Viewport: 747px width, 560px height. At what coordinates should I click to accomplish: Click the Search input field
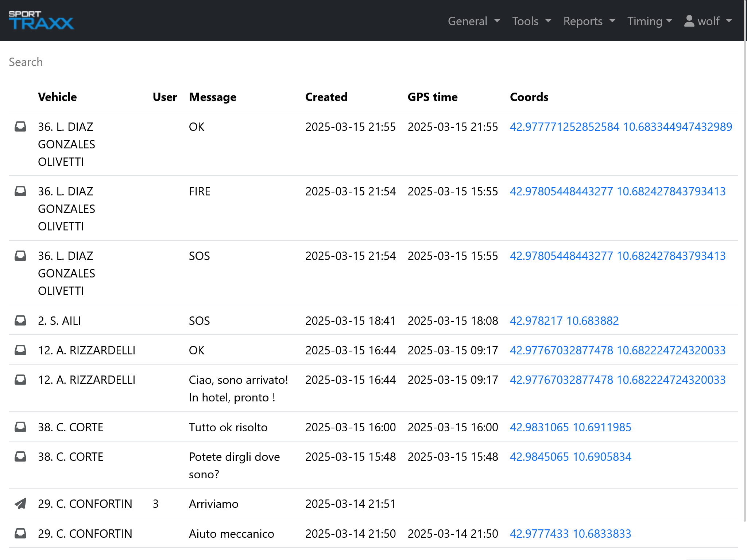pyautogui.click(x=146, y=62)
